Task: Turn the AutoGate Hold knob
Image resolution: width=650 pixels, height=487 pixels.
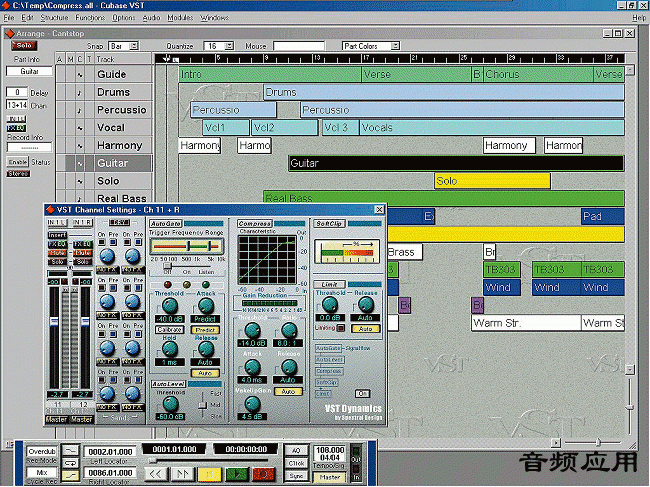Action: point(169,349)
